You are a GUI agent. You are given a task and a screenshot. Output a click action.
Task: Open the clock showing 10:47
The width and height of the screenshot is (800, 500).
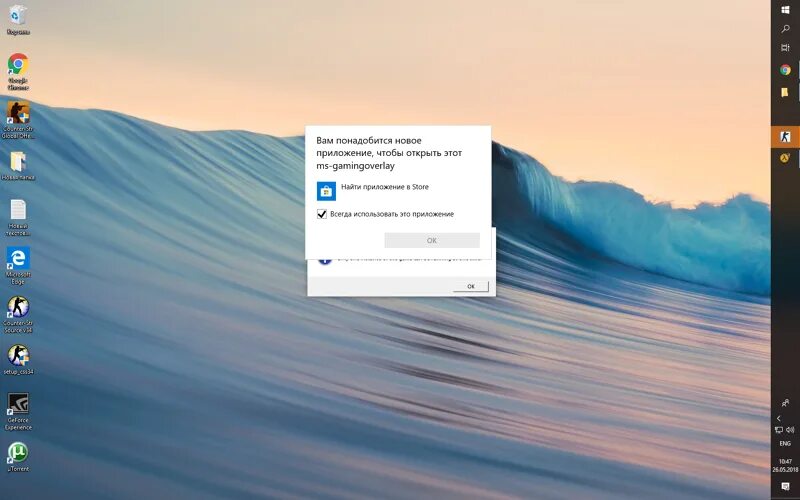tap(785, 465)
